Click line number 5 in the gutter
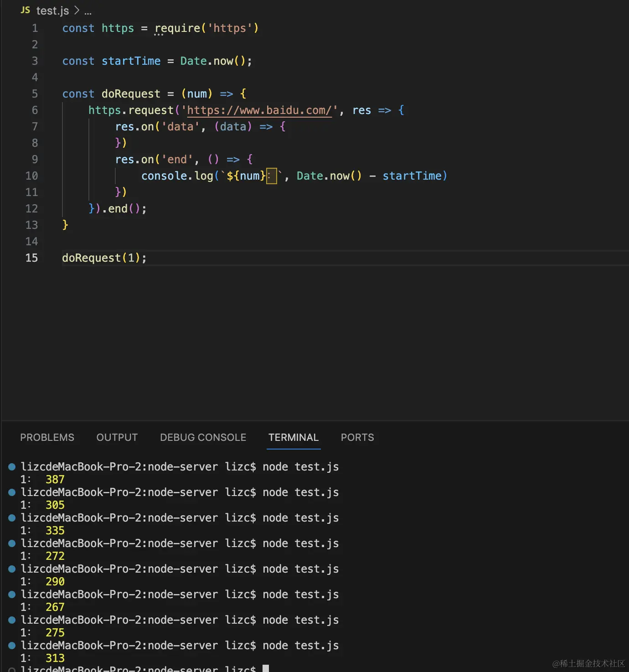This screenshot has height=672, width=629. pyautogui.click(x=35, y=94)
